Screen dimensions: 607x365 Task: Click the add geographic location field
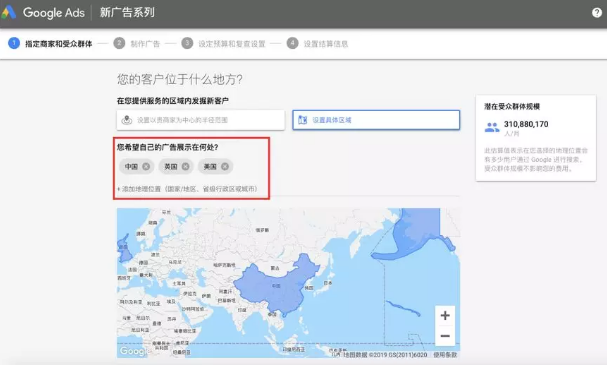pyautogui.click(x=187, y=189)
